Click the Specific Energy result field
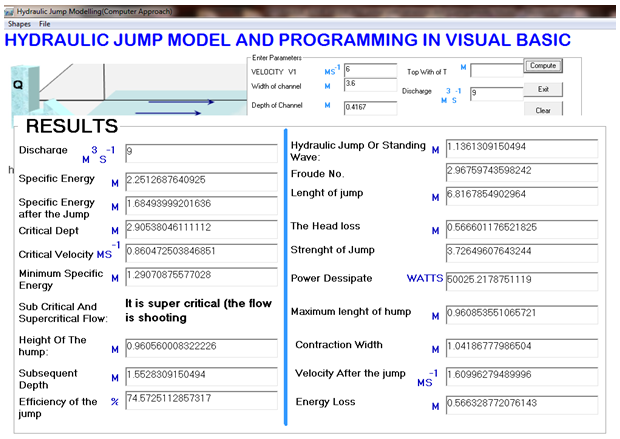 point(200,180)
